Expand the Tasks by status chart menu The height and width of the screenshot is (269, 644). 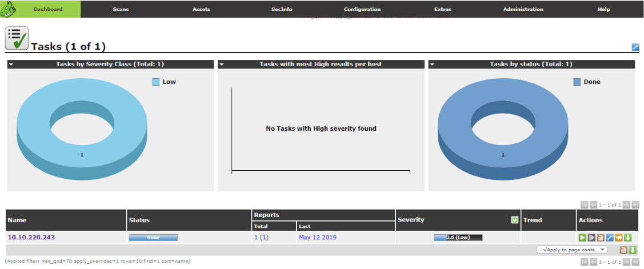click(433, 65)
